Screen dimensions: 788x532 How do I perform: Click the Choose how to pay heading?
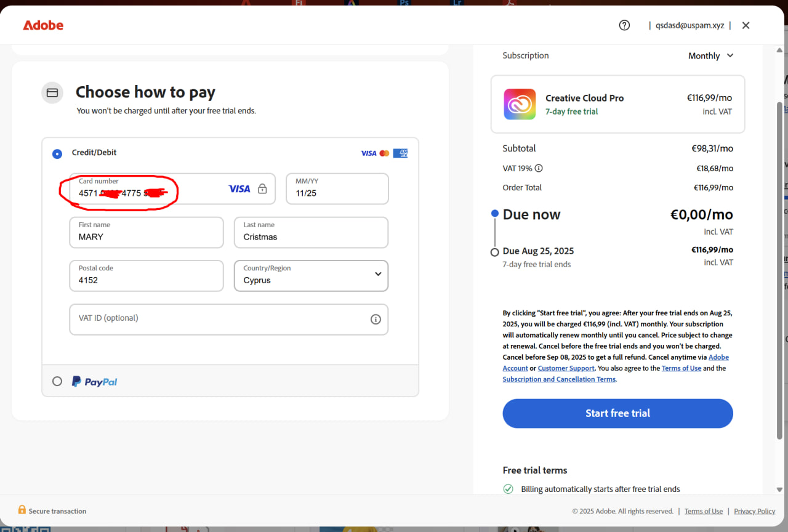click(145, 92)
